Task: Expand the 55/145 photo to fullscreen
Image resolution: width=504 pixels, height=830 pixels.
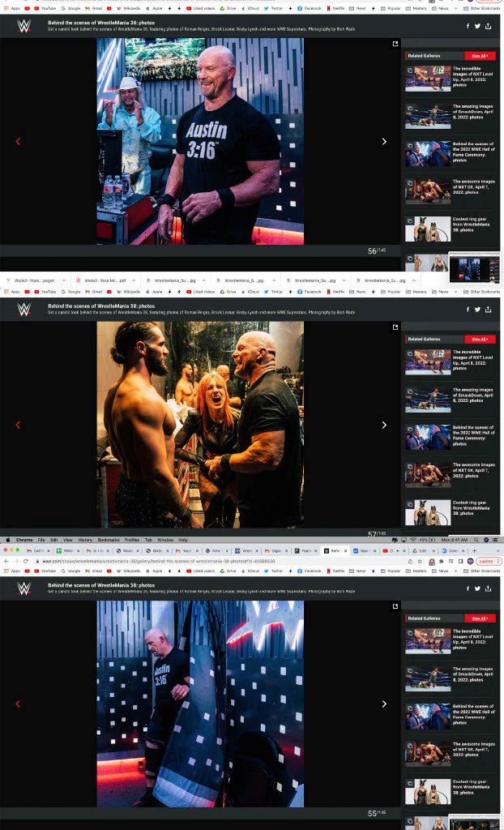Action: 395,606
